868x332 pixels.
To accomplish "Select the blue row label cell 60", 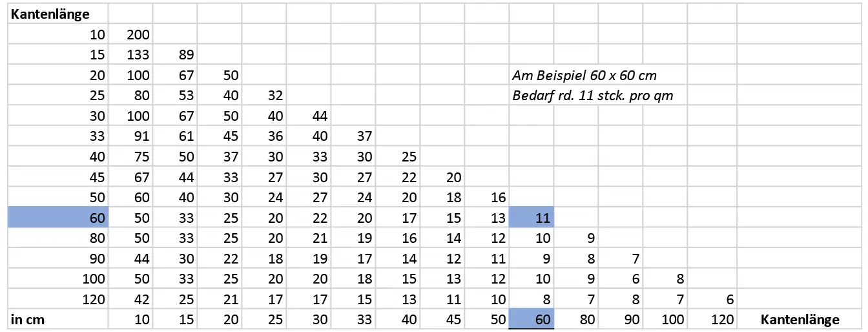I will coord(58,218).
